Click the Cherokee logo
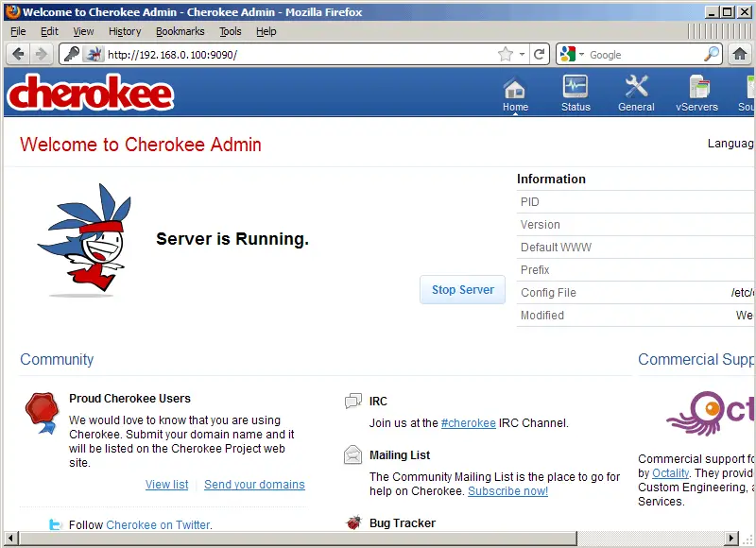Image resolution: width=756 pixels, height=548 pixels. [90, 92]
